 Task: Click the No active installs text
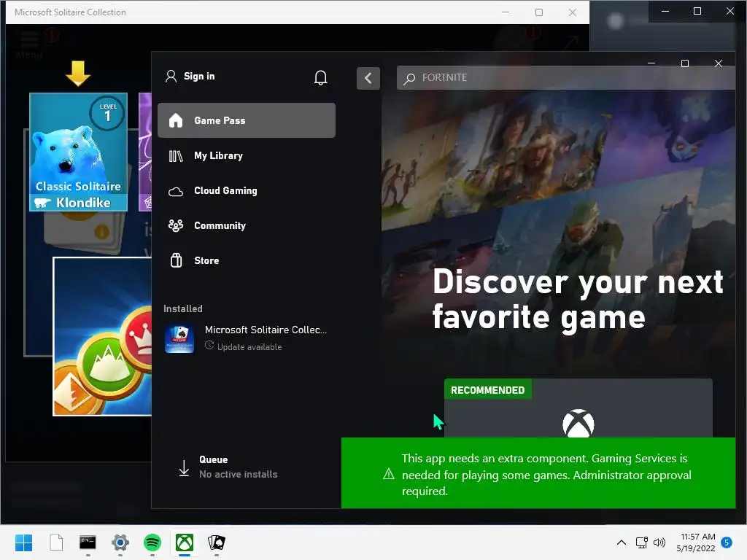coord(239,474)
